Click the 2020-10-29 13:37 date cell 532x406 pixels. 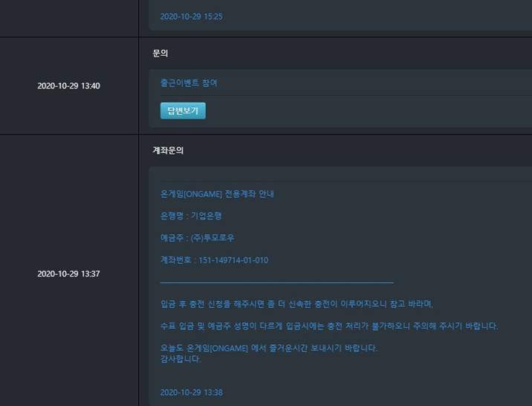(x=68, y=274)
